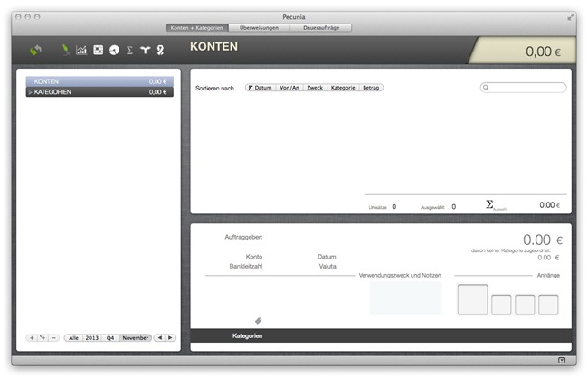Click the plus button to add account
This screenshot has width=588, height=377.
coord(32,337)
